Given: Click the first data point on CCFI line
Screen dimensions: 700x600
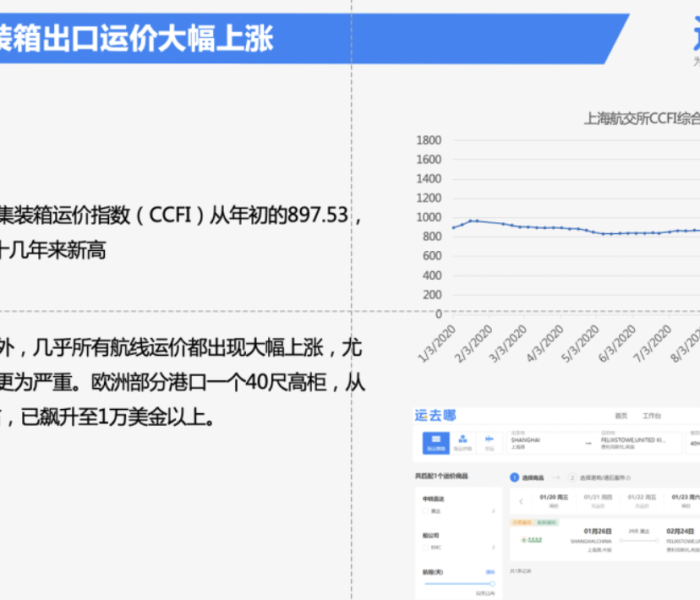Looking at the screenshot, I should click(x=454, y=228).
